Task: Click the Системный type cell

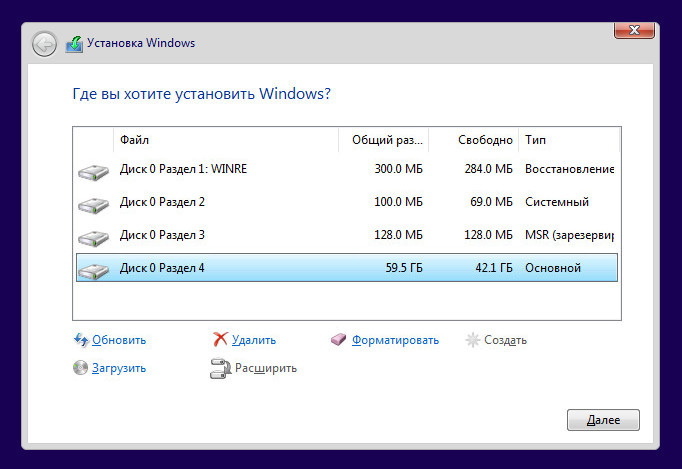Action: pyautogui.click(x=557, y=202)
